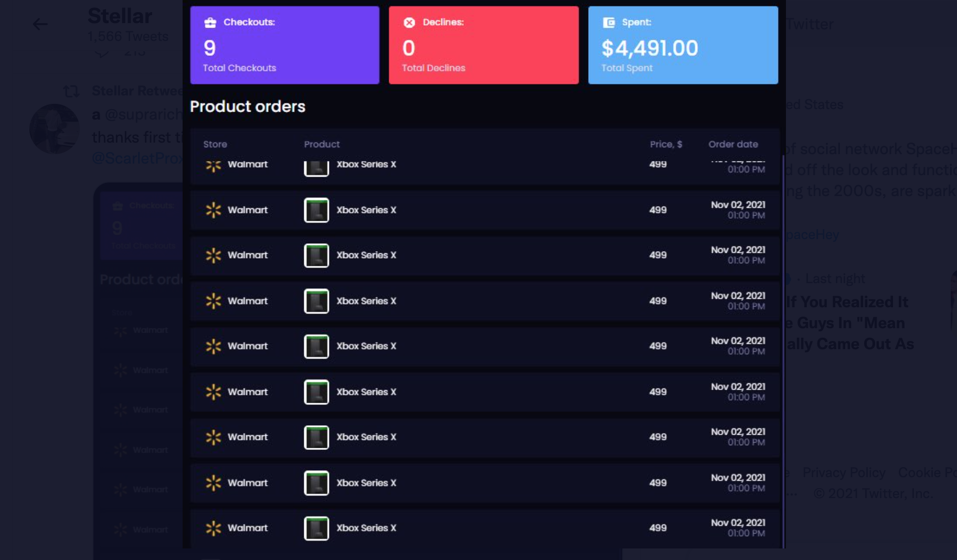Click the Store column header

coord(215,144)
